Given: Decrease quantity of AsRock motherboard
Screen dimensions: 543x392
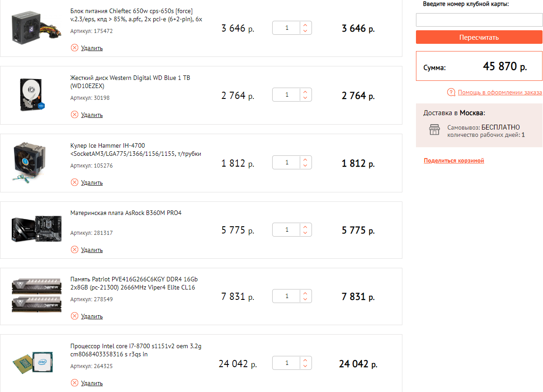Looking at the screenshot, I should (305, 233).
